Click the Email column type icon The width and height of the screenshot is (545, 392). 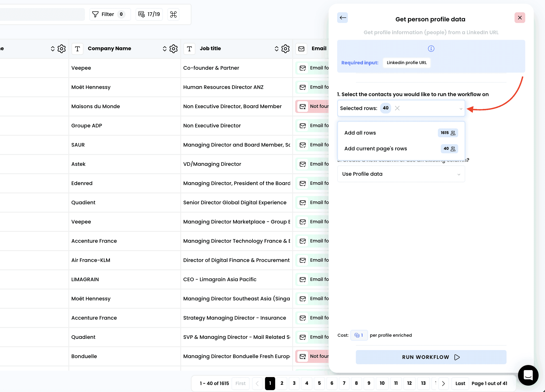pos(301,49)
